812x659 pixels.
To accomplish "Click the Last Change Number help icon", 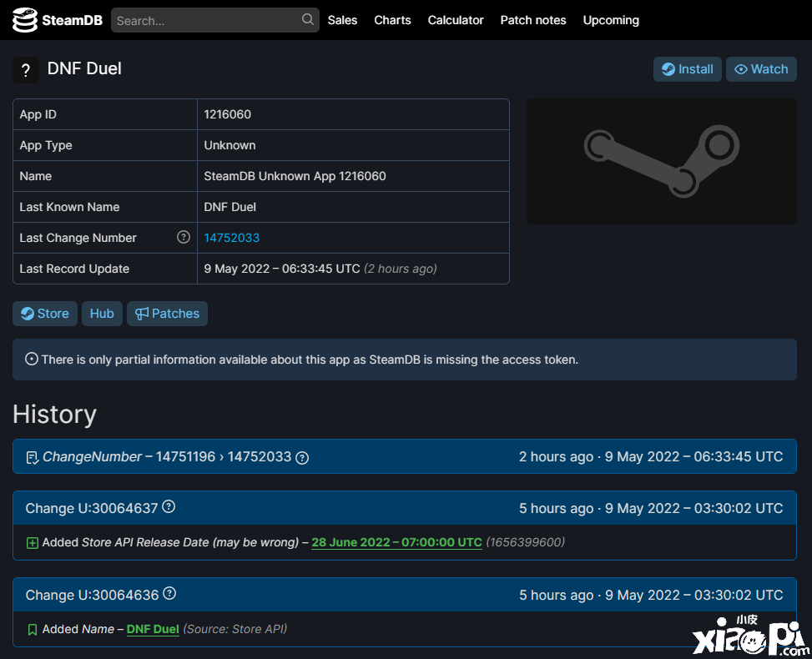I will tap(184, 237).
